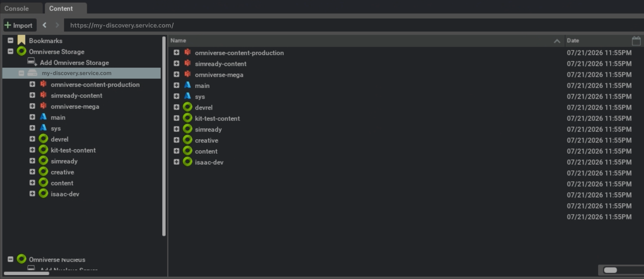Go forward with the right arrow

tap(57, 25)
